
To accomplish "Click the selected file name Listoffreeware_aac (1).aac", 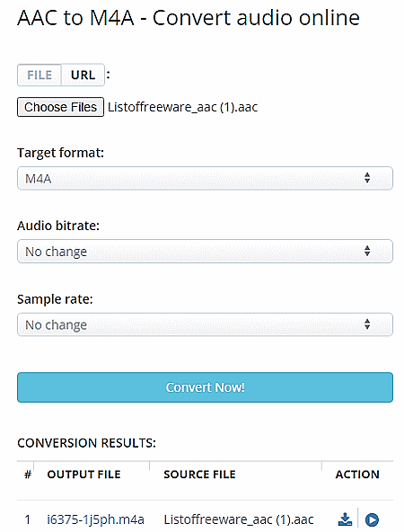I will (x=182, y=107).
